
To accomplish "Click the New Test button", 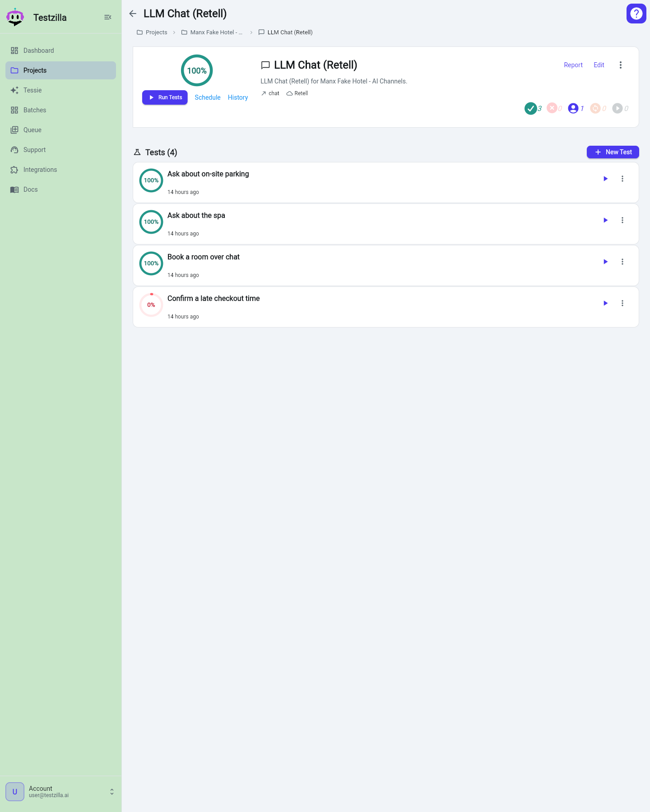I will click(x=613, y=152).
